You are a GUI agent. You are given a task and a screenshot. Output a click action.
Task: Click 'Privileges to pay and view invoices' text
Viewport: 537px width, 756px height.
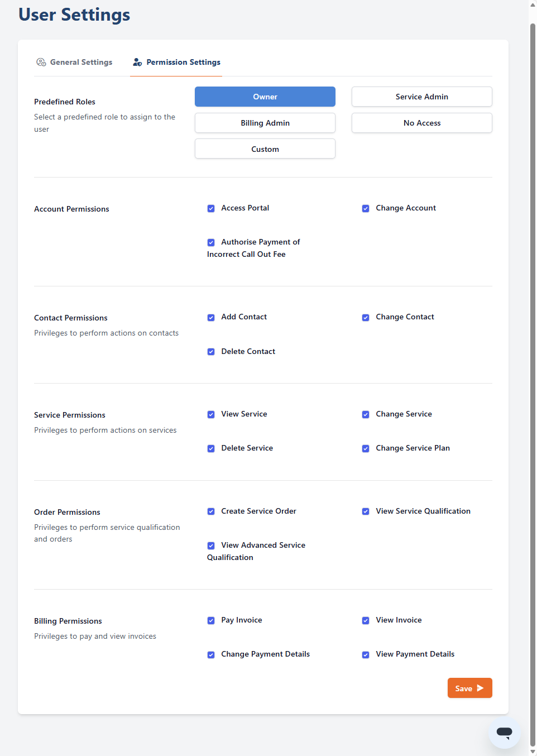tap(95, 636)
